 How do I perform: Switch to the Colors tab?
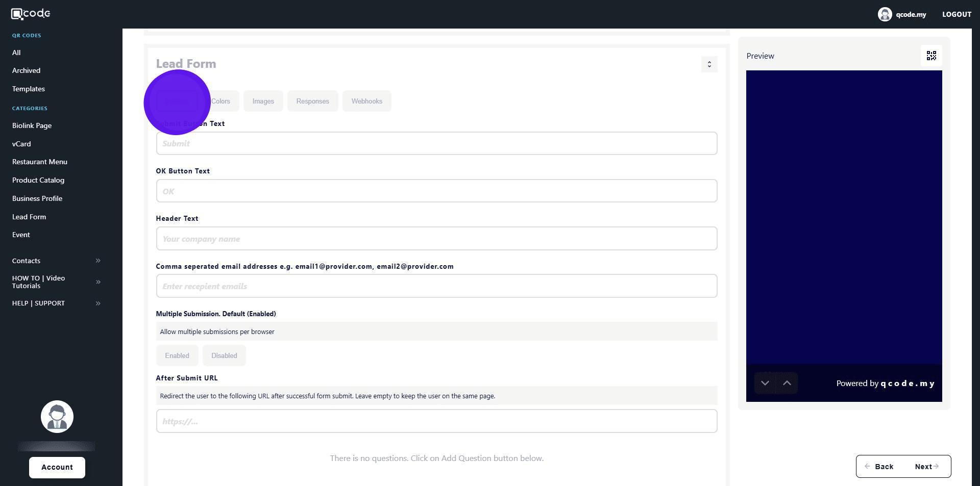pyautogui.click(x=221, y=101)
